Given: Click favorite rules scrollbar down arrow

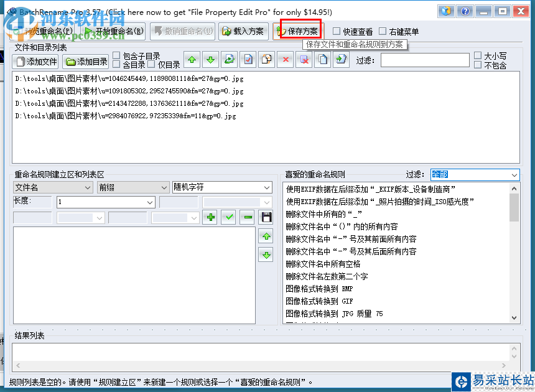Looking at the screenshot, I should tap(514, 317).
